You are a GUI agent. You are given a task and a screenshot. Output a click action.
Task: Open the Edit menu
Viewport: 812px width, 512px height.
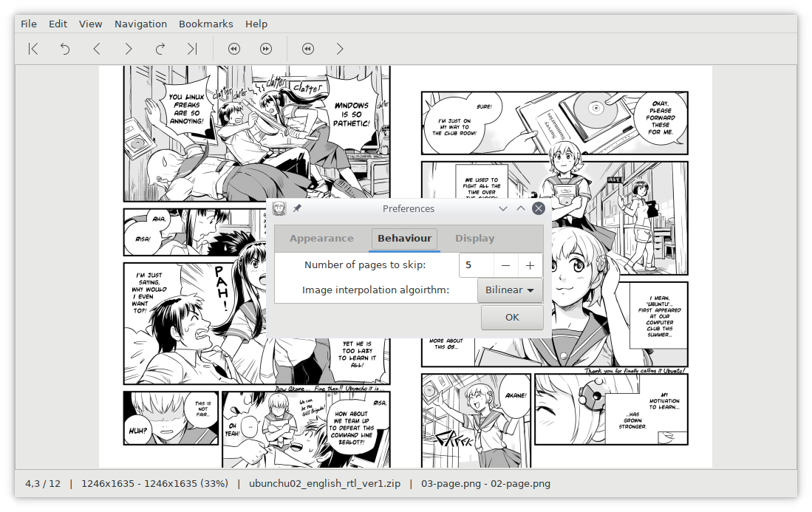[58, 24]
